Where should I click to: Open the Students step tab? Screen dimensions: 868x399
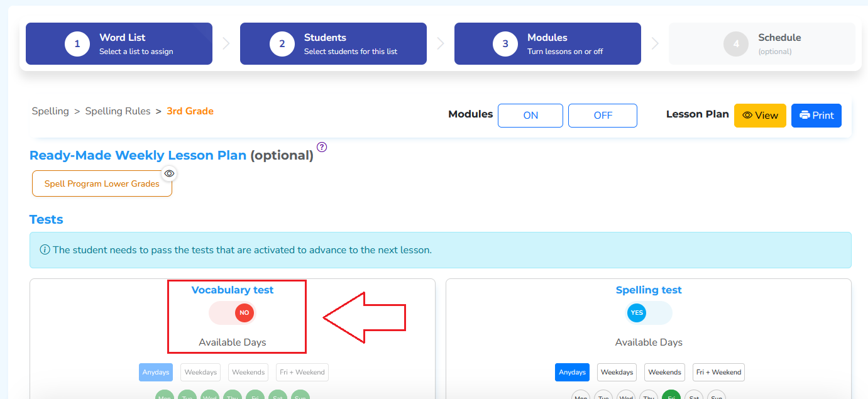click(x=333, y=44)
